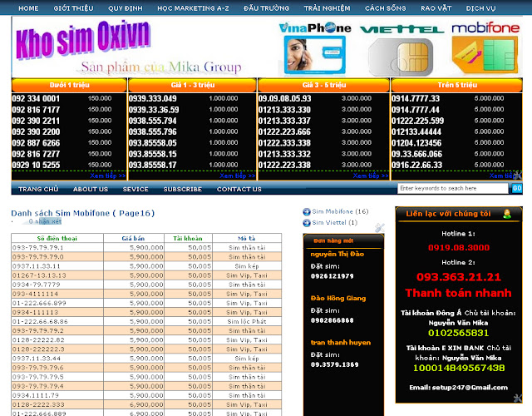Click table row 01267-13.13.13
532x416 pixels.
coord(146,275)
